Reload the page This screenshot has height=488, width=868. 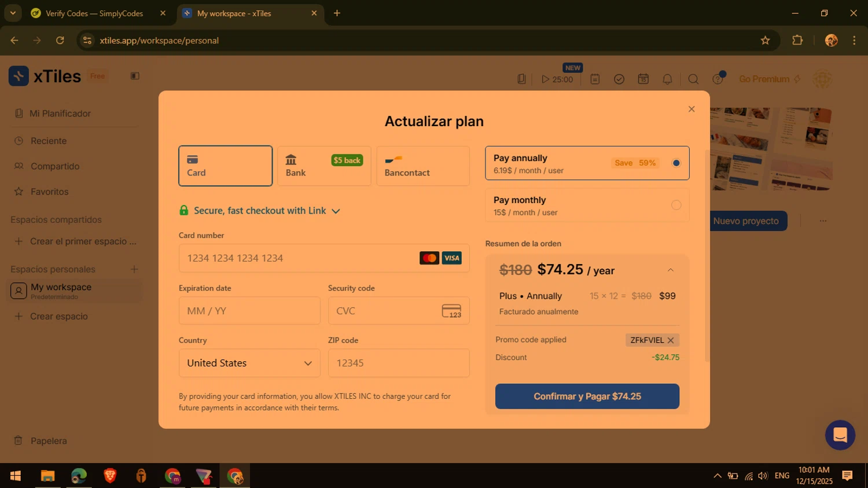60,41
